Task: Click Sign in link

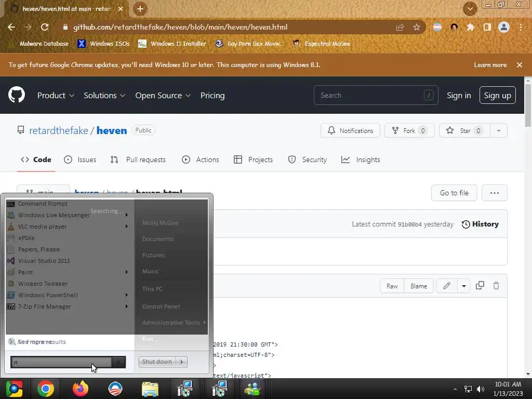Action: pyautogui.click(x=459, y=96)
